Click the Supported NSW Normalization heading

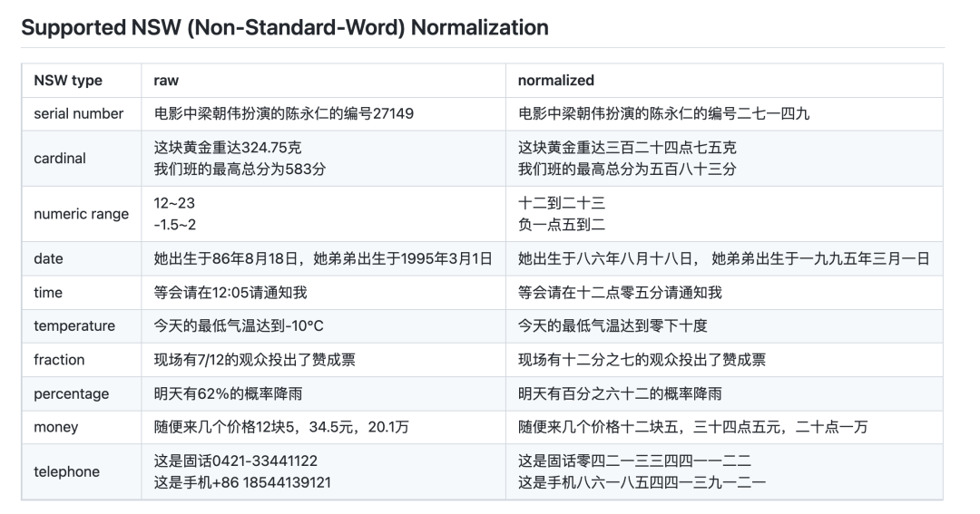(284, 27)
